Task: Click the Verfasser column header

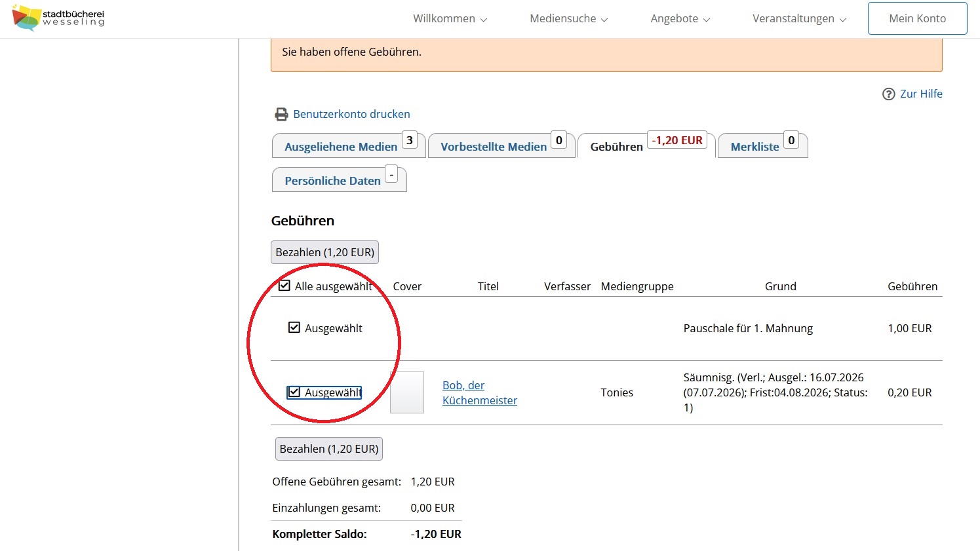Action: pos(567,286)
